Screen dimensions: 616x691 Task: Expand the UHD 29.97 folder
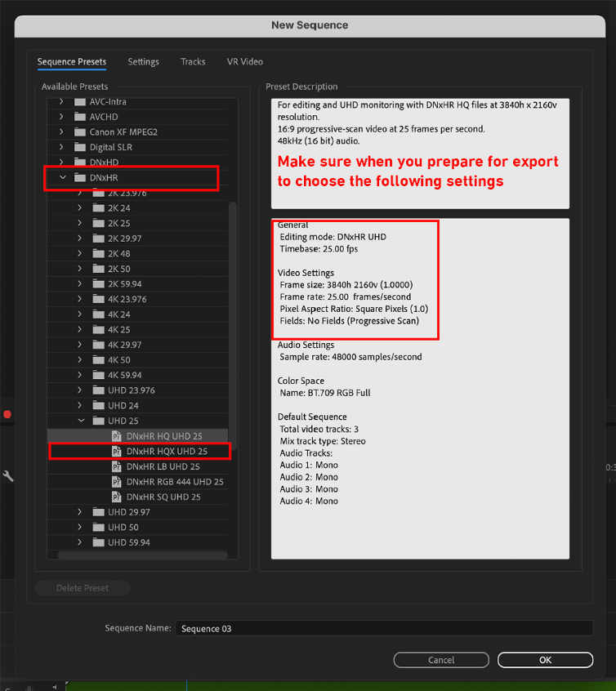(79, 512)
